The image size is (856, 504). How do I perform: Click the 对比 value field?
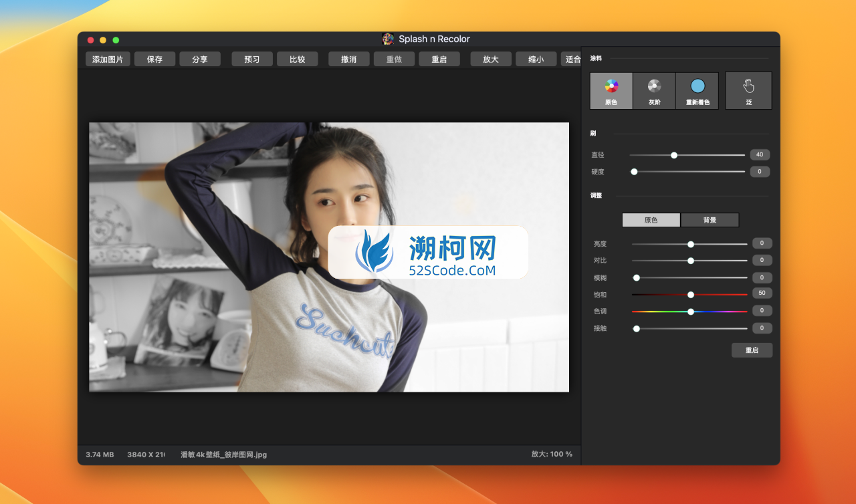pos(762,260)
